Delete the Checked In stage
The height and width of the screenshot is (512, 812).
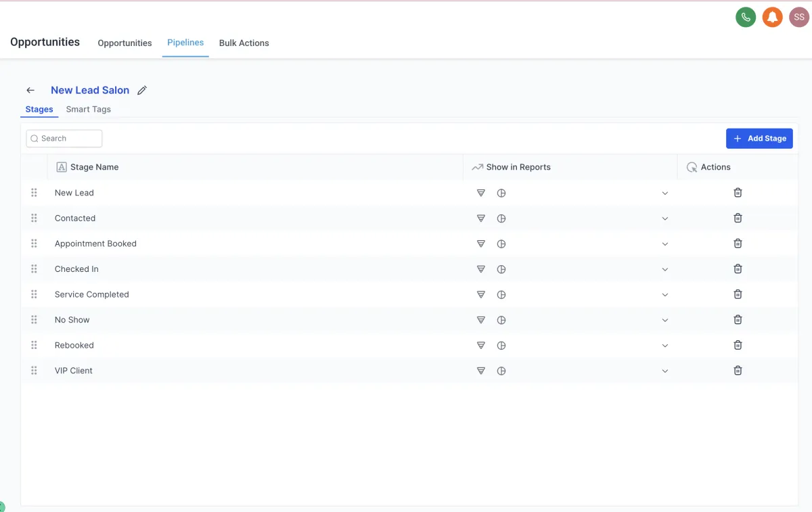[x=738, y=269]
